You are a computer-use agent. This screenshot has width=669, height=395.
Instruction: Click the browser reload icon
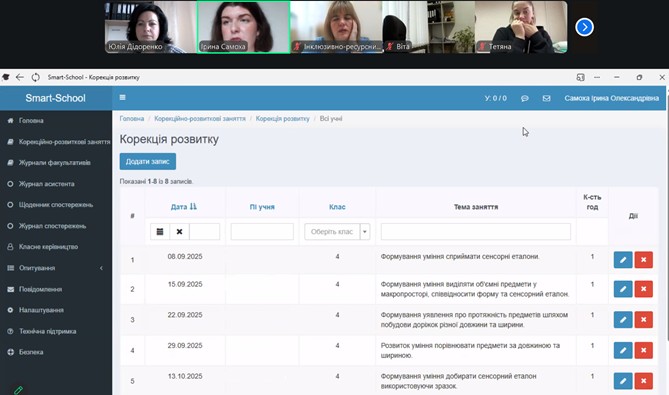click(x=35, y=77)
